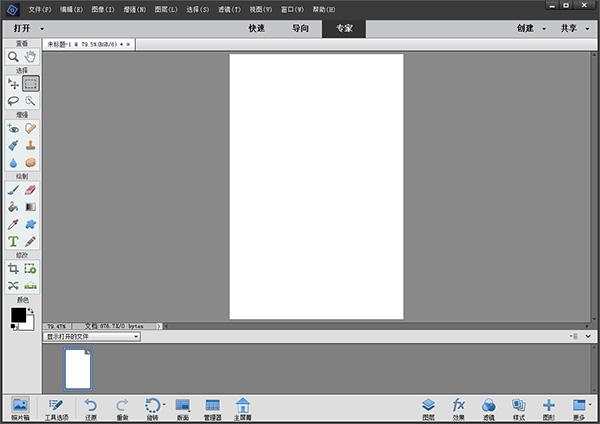Image resolution: width=600 pixels, height=424 pixels.
Task: Open the 'Show open files' photo bin dropdown
Action: [92, 337]
